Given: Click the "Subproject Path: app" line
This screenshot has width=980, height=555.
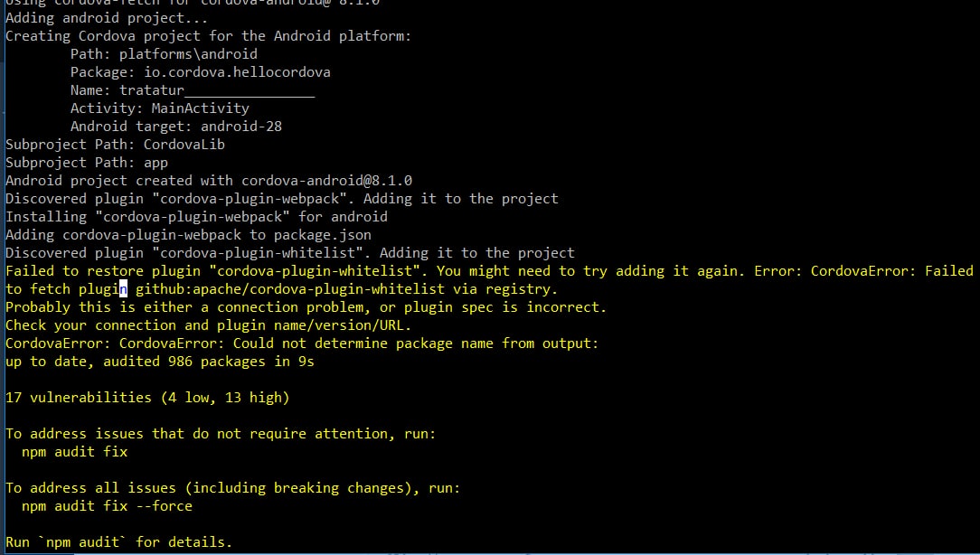Looking at the screenshot, I should 87,163.
